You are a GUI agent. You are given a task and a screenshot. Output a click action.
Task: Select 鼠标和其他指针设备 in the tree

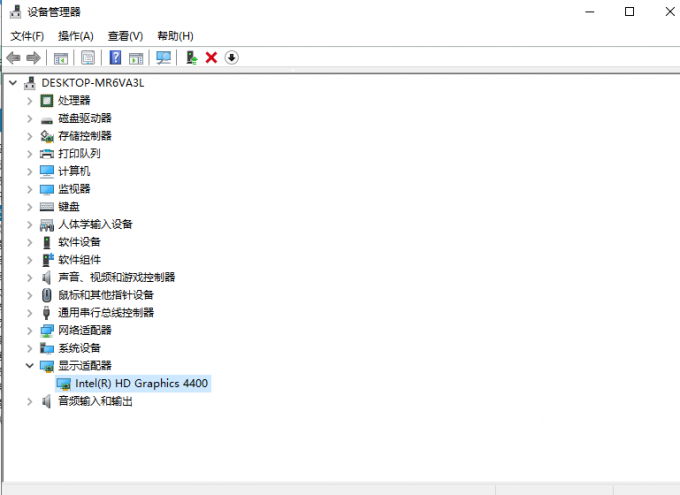pos(105,295)
